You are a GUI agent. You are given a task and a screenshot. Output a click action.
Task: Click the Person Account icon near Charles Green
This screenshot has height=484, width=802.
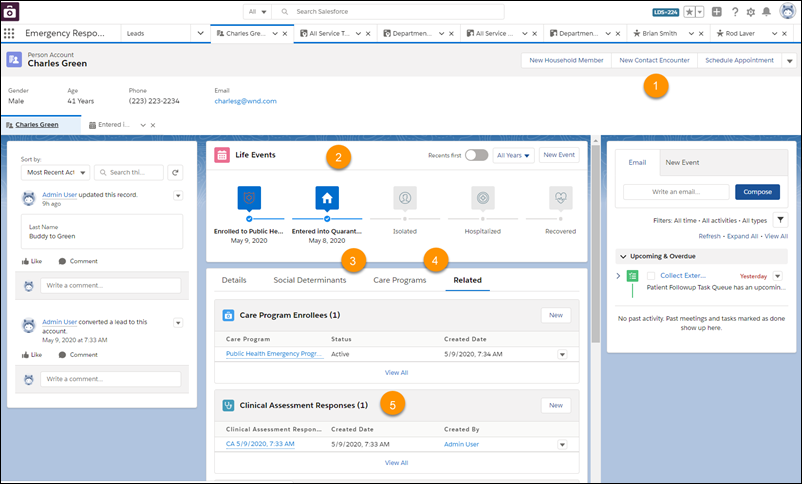coord(14,59)
